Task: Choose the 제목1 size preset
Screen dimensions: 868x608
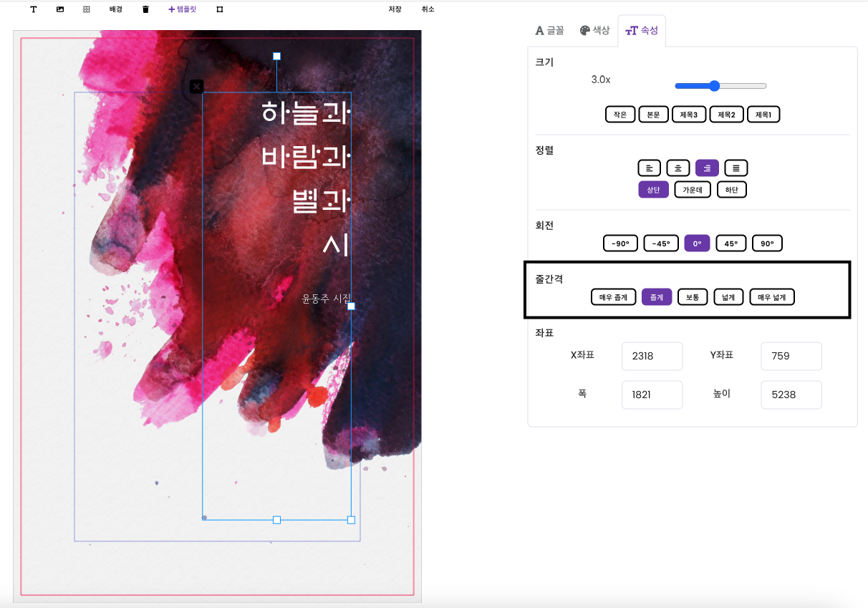Action: click(x=763, y=115)
